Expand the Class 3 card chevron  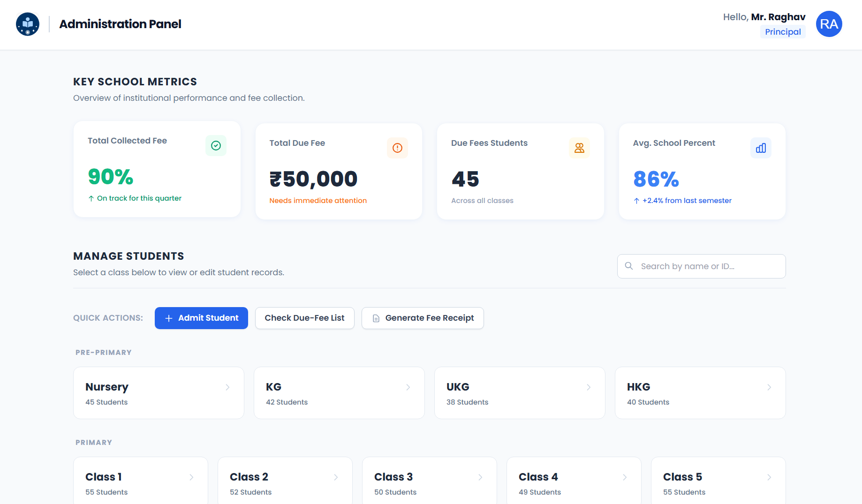pyautogui.click(x=480, y=477)
